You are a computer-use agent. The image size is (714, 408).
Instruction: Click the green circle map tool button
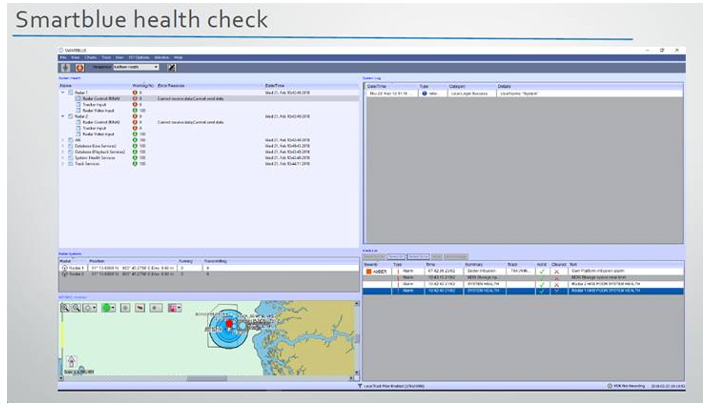click(x=105, y=308)
